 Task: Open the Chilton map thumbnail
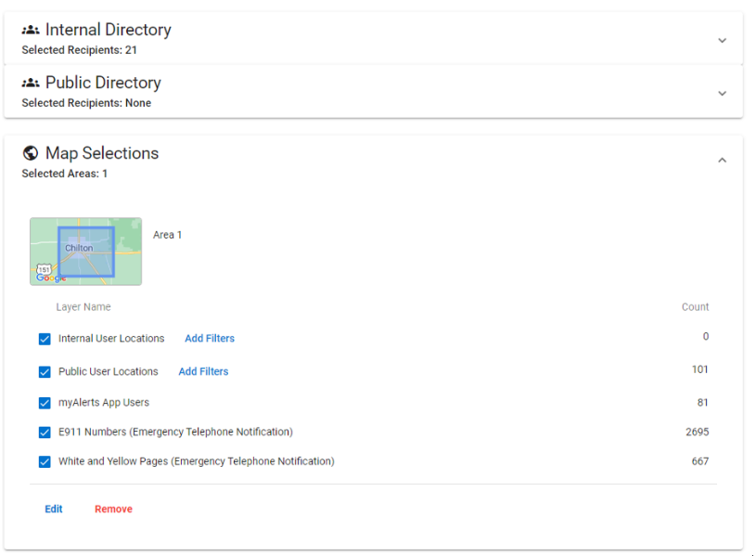(x=86, y=251)
